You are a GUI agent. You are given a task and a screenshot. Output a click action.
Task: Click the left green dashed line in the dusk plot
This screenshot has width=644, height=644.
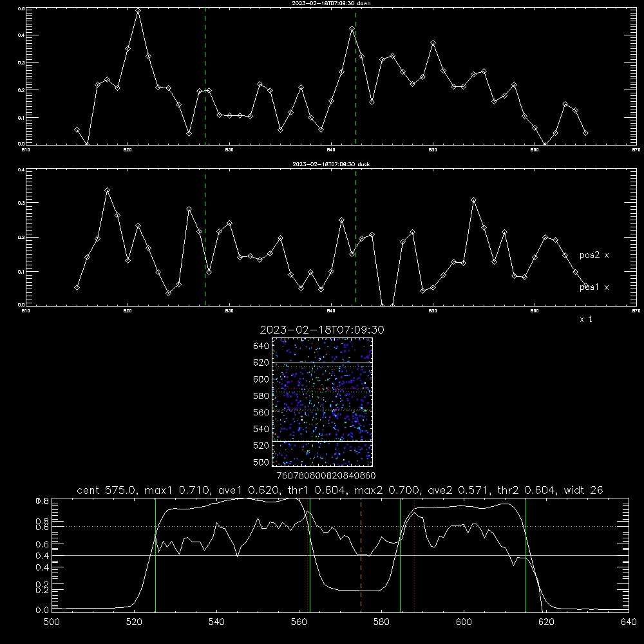[205, 238]
